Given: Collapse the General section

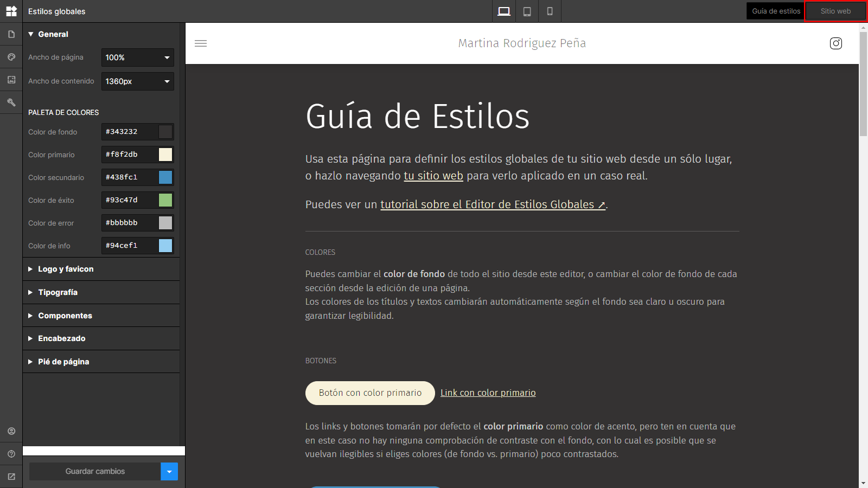Looking at the screenshot, I should (101, 34).
